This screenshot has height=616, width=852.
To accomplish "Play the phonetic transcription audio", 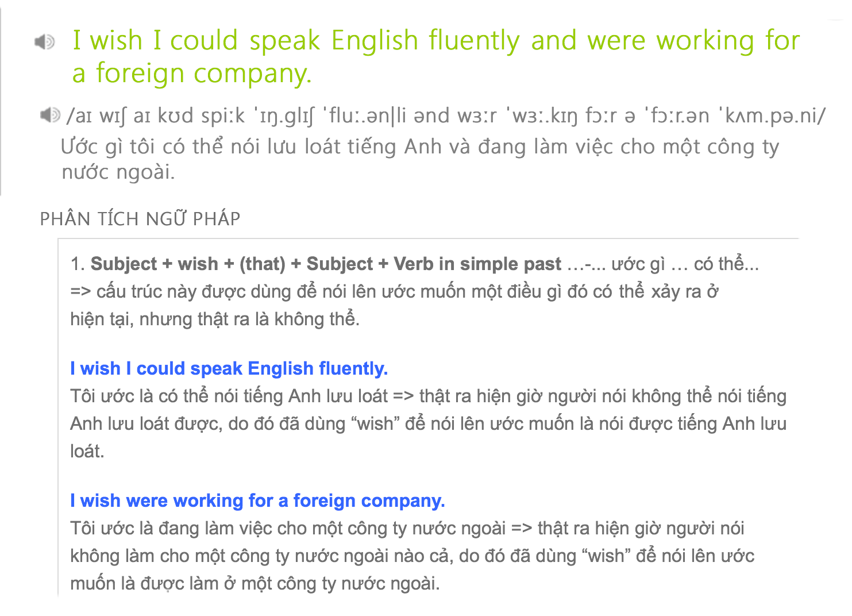I will click(x=50, y=115).
